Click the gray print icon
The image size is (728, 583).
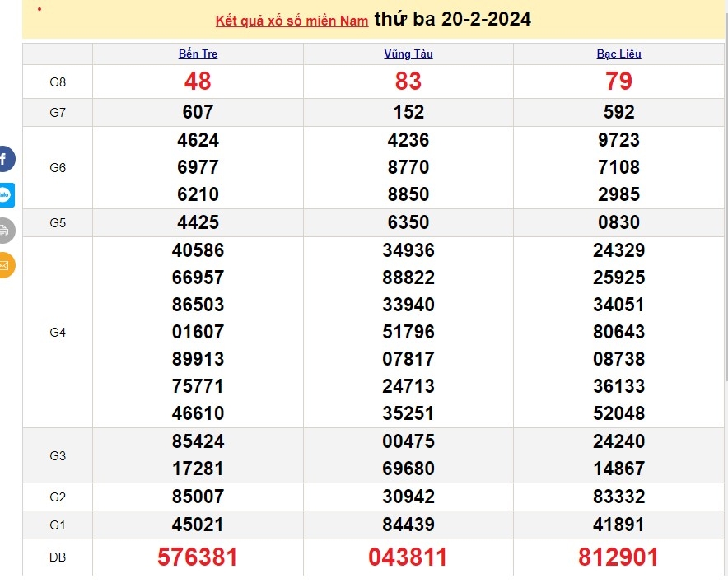tap(5, 231)
